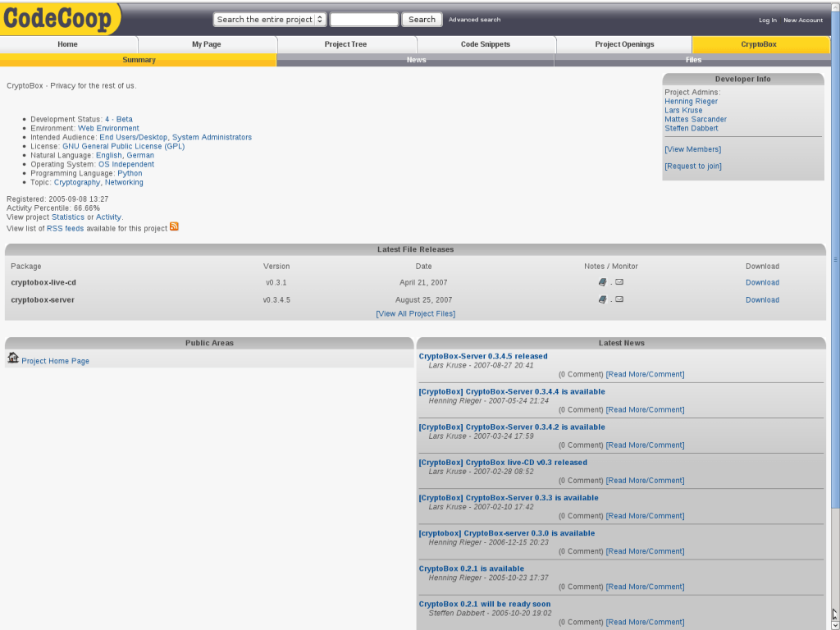Select the CryptoBox tab

coord(759,44)
